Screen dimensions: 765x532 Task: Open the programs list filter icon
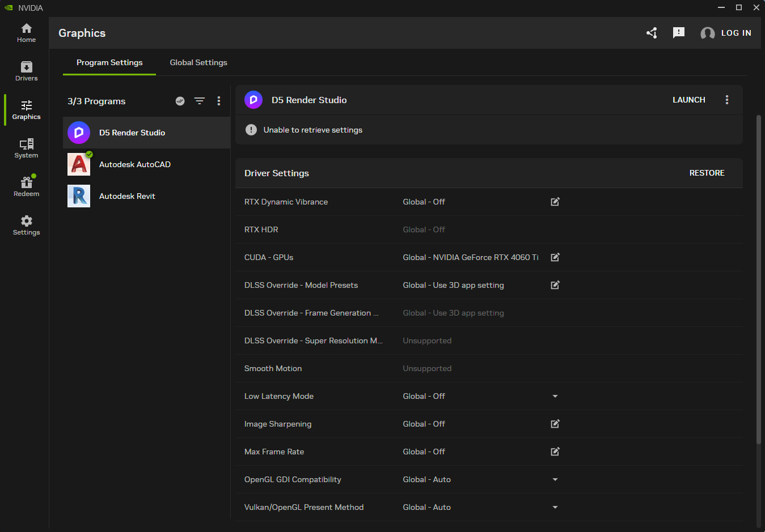point(200,101)
